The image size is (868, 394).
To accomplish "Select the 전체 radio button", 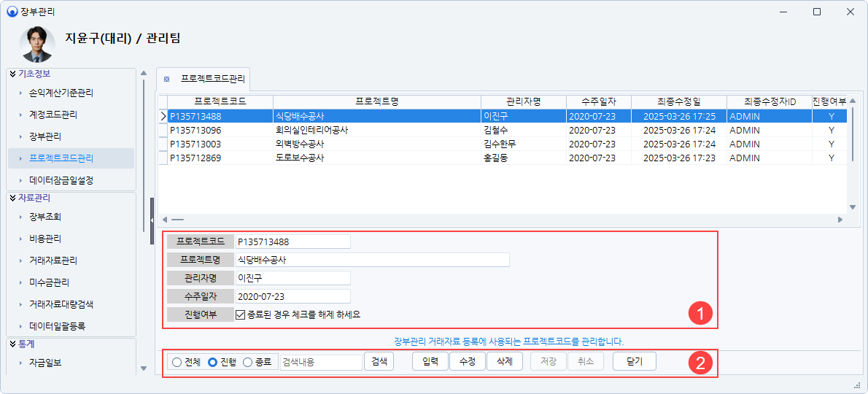I will [x=177, y=362].
